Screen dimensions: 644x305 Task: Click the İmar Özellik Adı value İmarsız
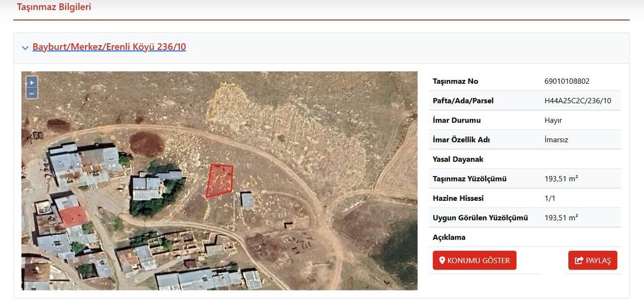click(x=556, y=140)
